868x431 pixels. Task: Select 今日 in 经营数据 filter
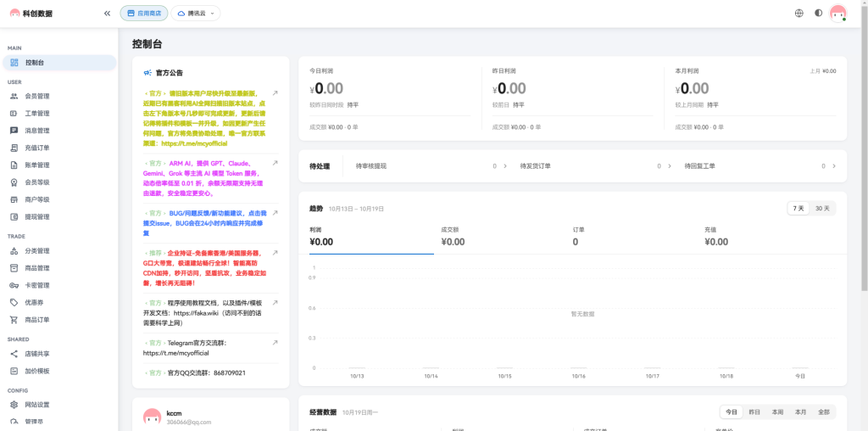point(732,412)
